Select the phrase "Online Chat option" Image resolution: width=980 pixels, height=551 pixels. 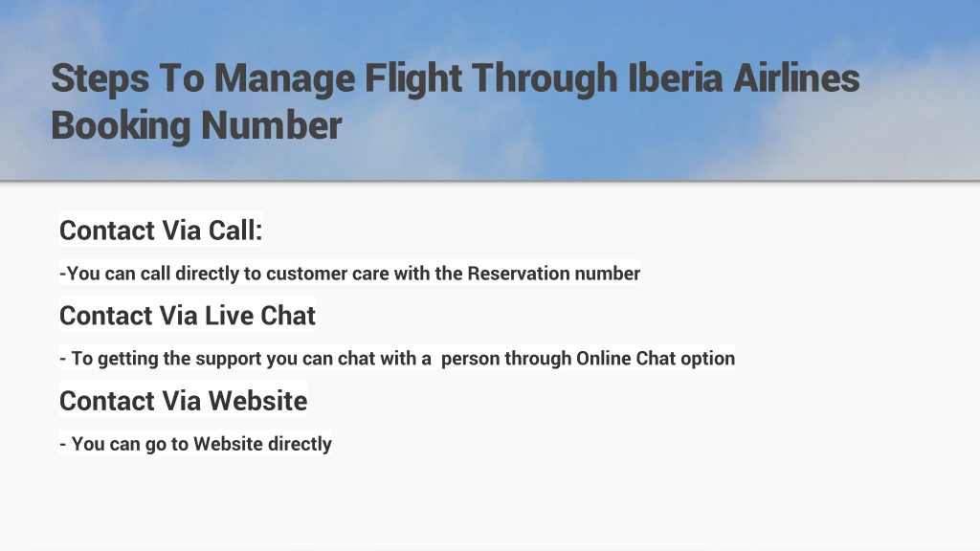pyautogui.click(x=656, y=359)
